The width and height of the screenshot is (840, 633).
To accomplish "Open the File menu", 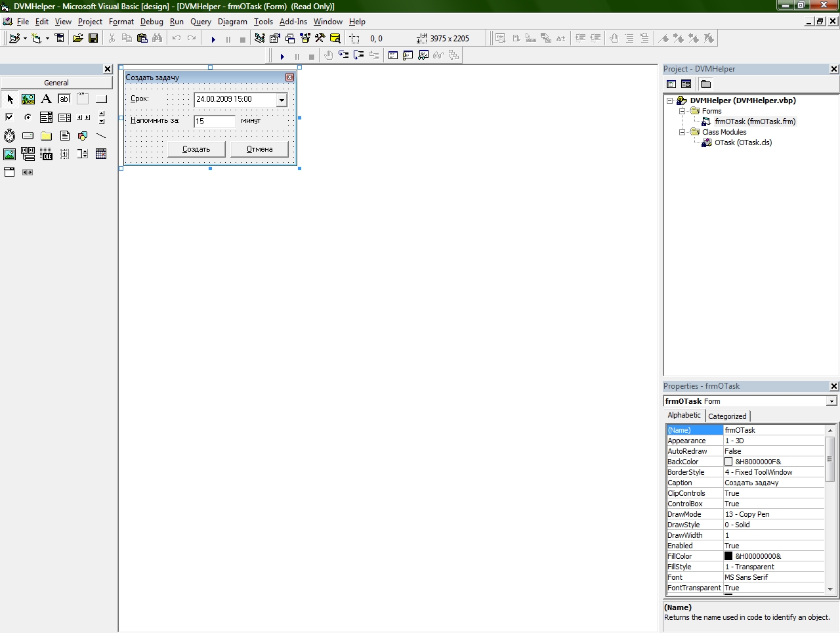I will (23, 22).
